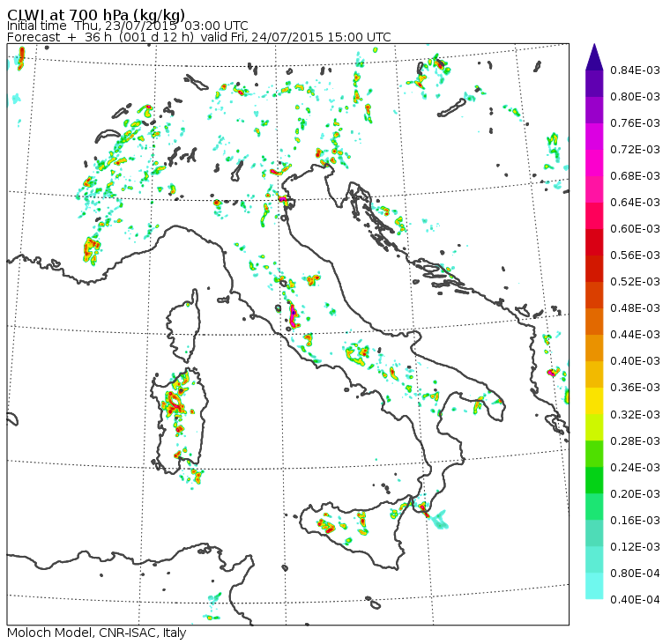Screen dimensions: 670x644
Task: Click the magenta colorbar swatch between 0.72E-03 and 0.76E-03
Action: [594, 137]
